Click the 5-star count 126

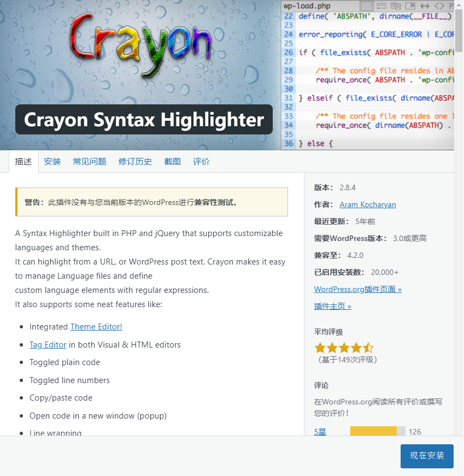[x=415, y=432]
